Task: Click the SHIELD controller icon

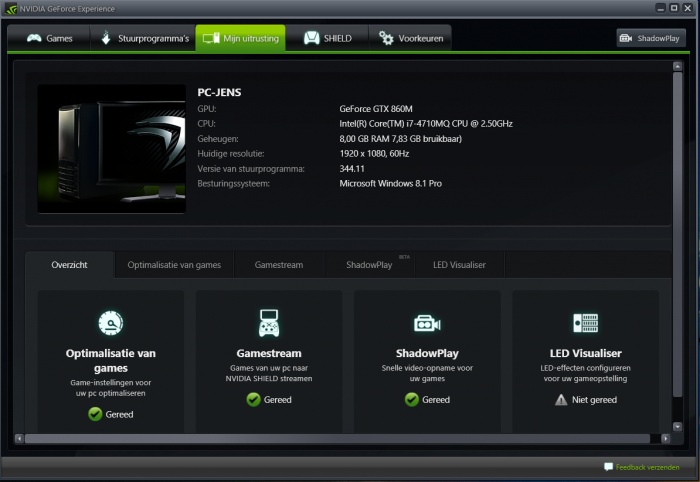Action: tap(312, 38)
